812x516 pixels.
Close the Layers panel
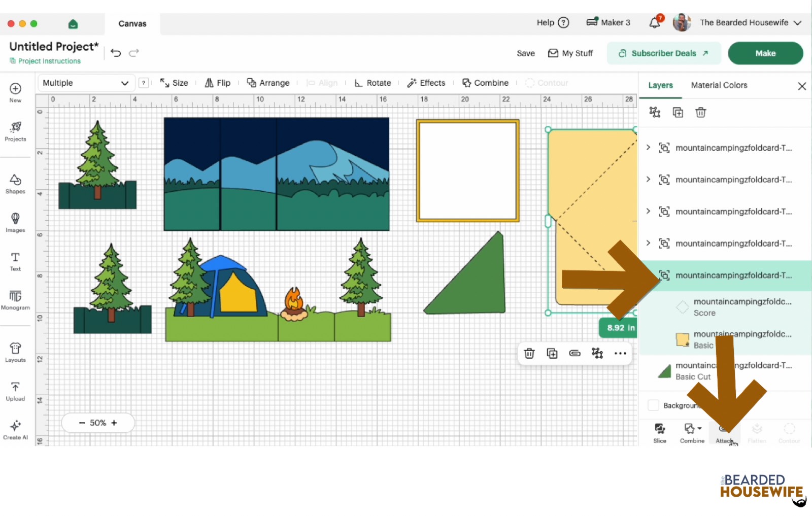coord(802,86)
